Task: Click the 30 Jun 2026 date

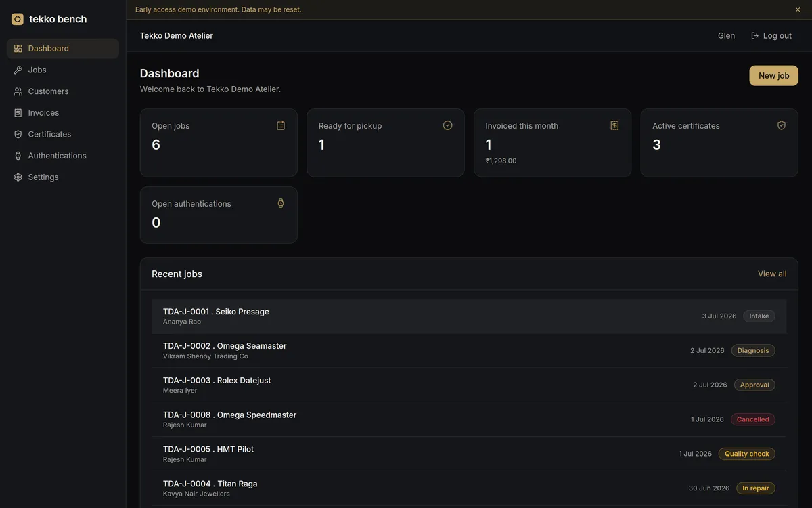Action: (x=709, y=488)
